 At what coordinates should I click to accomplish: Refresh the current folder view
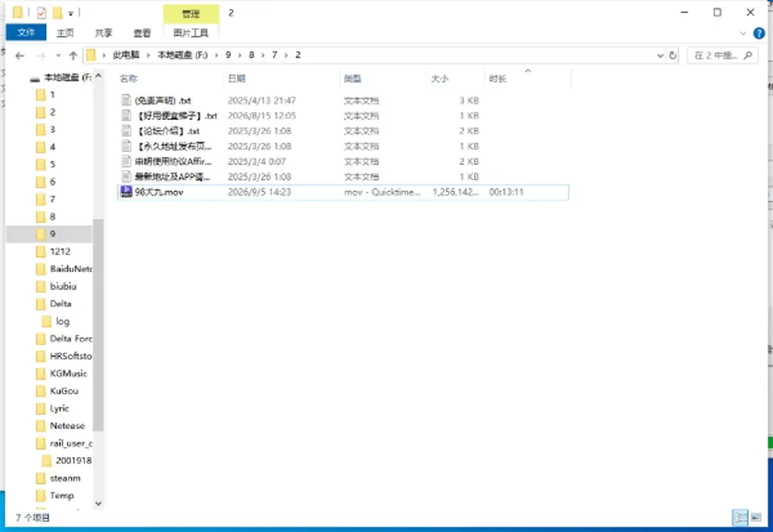point(672,56)
